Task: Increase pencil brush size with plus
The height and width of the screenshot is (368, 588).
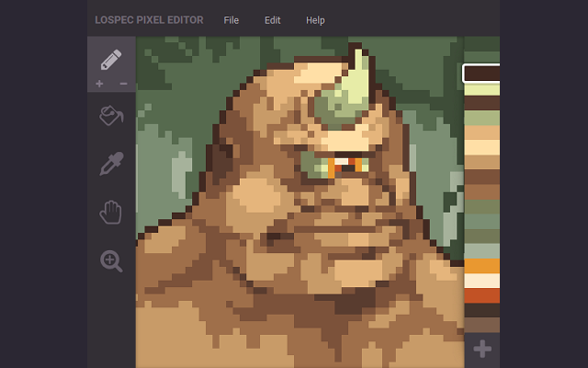Action: pos(99,84)
